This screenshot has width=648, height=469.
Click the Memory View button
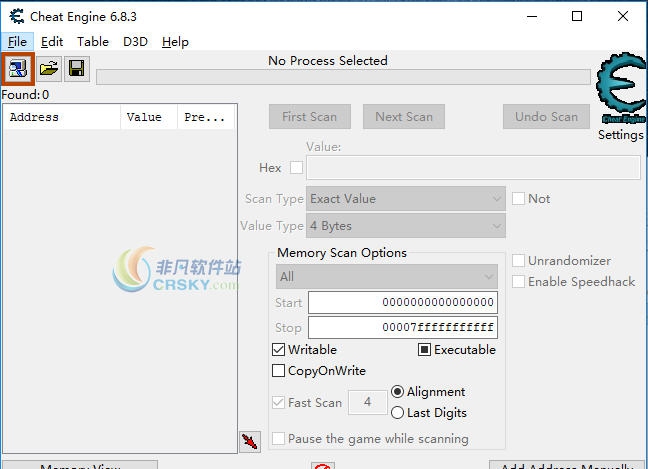pos(80,465)
